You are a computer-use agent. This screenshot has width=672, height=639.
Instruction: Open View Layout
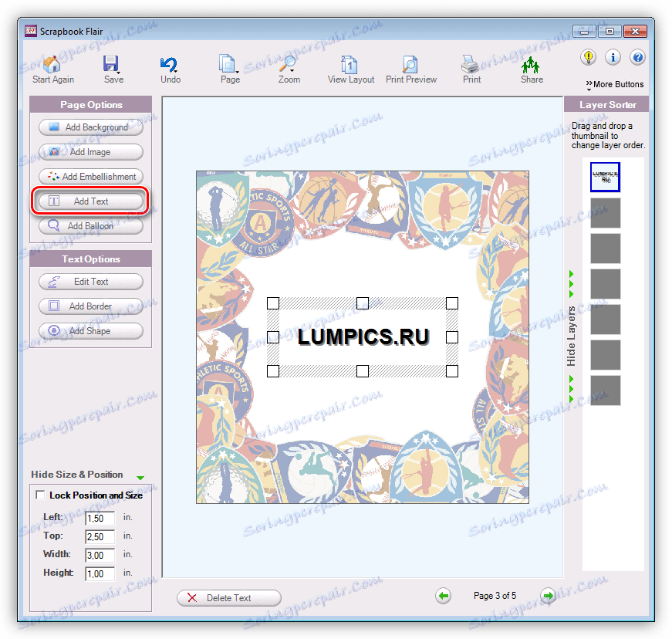coord(350,69)
